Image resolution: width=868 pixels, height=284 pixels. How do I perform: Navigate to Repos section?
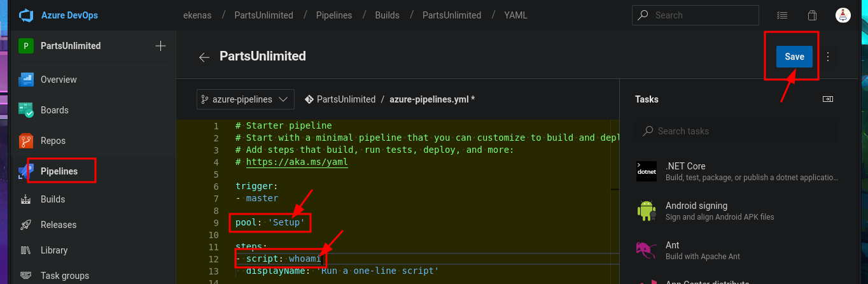pyautogui.click(x=53, y=141)
